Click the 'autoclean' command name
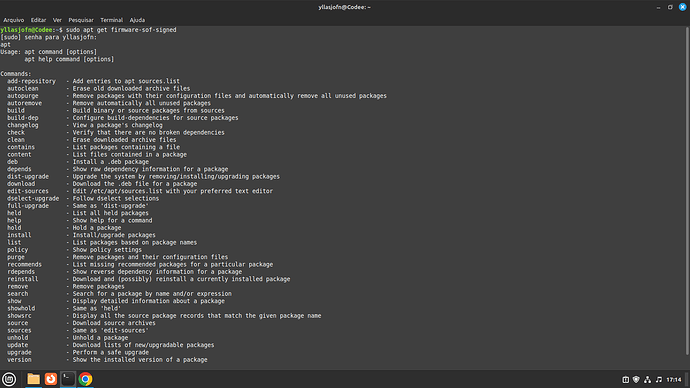 pyautogui.click(x=22, y=88)
